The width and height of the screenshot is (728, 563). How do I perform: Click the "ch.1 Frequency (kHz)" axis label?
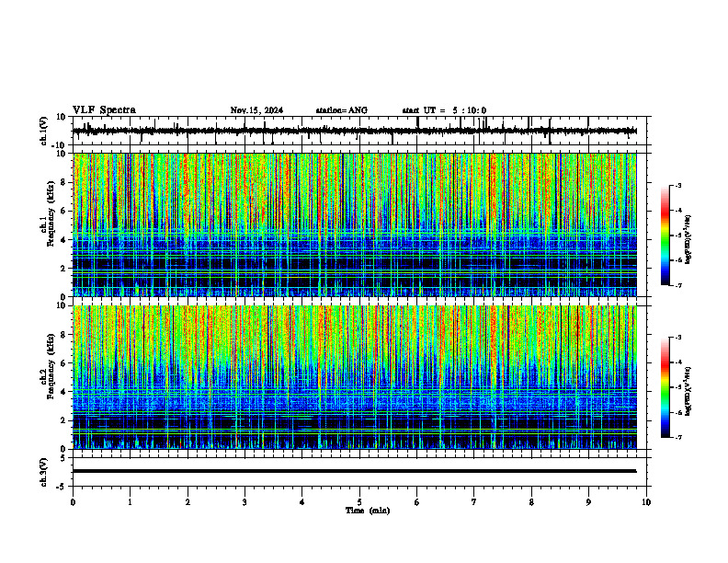48,213
